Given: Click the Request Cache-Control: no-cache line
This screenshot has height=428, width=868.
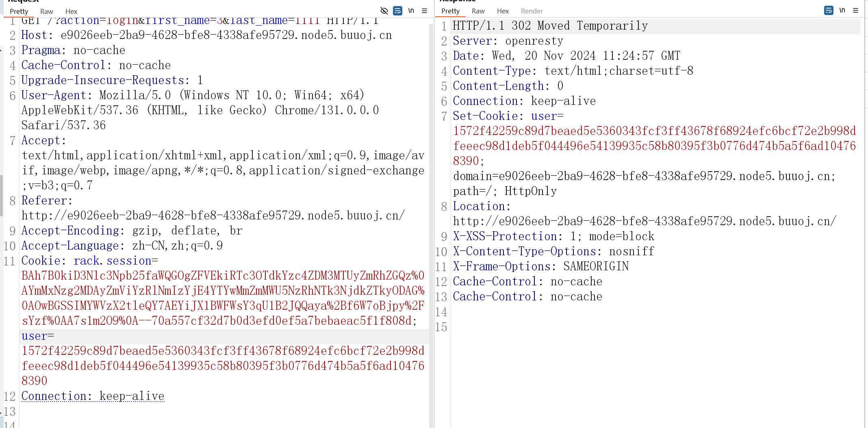Looking at the screenshot, I should click(x=96, y=65).
